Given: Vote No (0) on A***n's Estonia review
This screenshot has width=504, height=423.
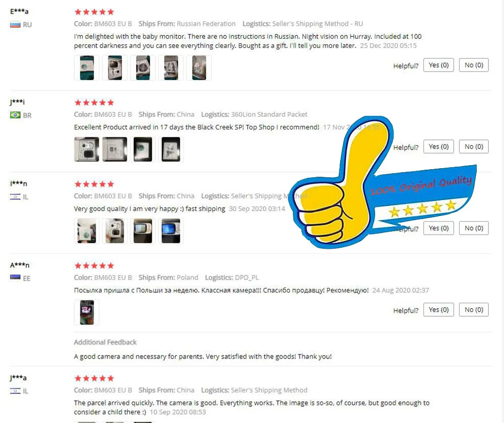Looking at the screenshot, I should click(x=474, y=310).
